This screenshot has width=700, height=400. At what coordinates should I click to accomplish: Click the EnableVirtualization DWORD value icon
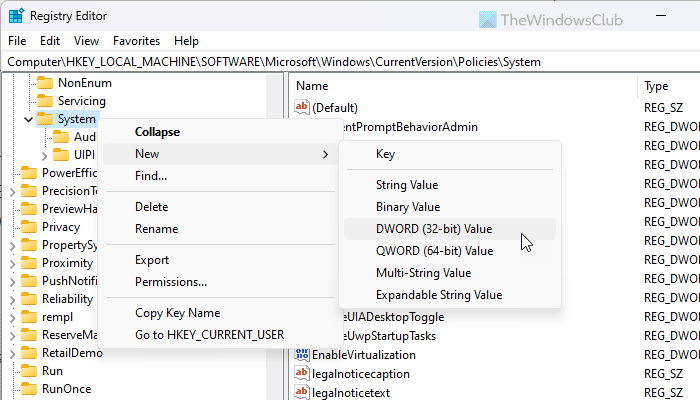(302, 355)
